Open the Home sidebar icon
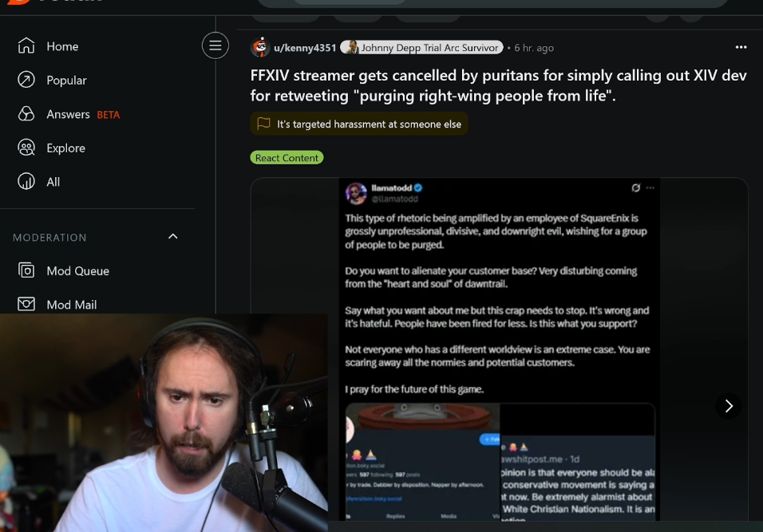The width and height of the screenshot is (763, 532). (26, 45)
